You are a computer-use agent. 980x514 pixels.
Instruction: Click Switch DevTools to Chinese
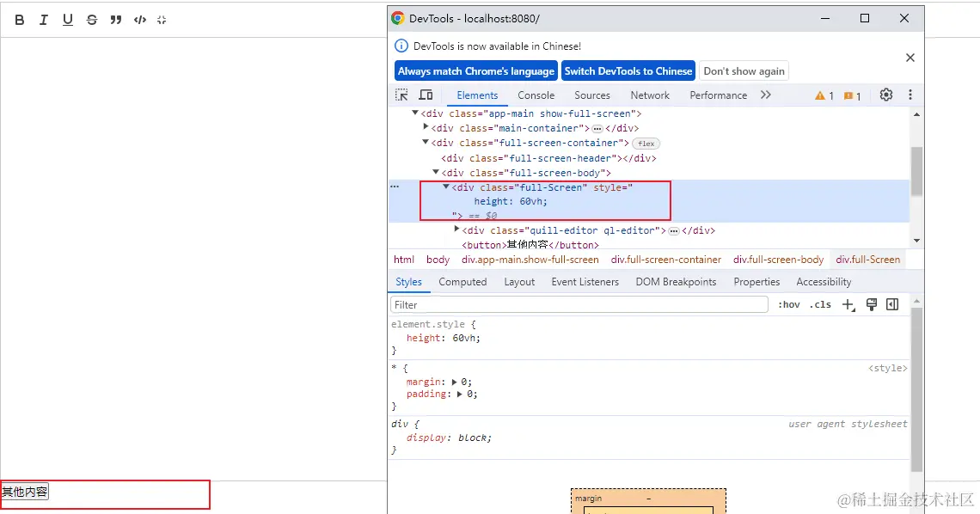coord(628,71)
